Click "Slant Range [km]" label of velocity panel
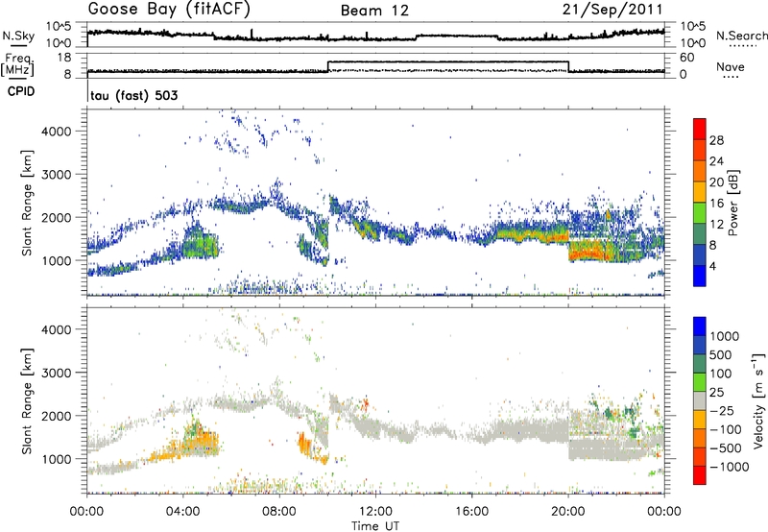768x532 pixels. coord(27,401)
